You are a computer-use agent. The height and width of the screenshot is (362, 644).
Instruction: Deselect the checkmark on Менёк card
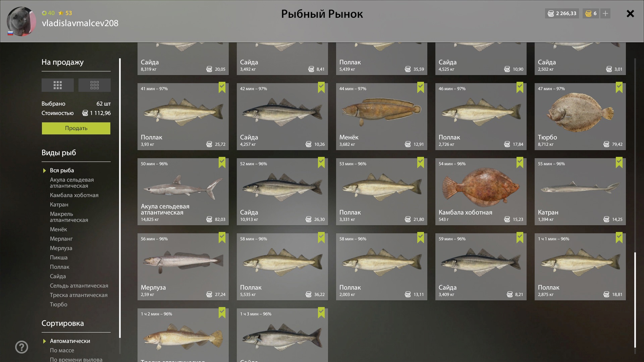420,87
